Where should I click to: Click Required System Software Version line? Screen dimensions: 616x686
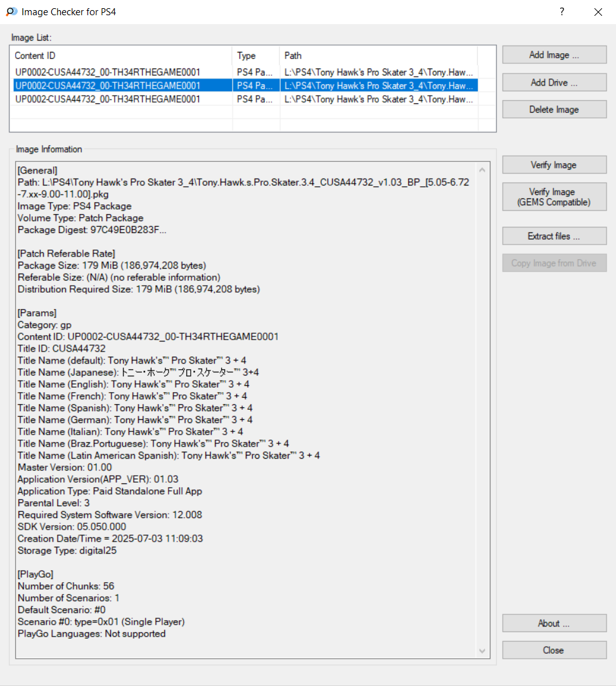pyautogui.click(x=110, y=515)
